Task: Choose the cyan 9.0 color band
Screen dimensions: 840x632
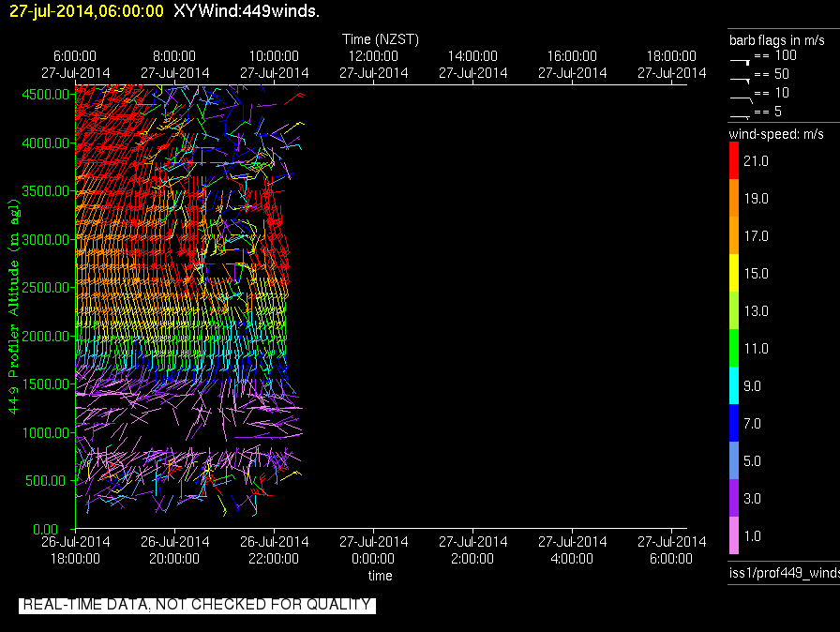Action: point(734,386)
